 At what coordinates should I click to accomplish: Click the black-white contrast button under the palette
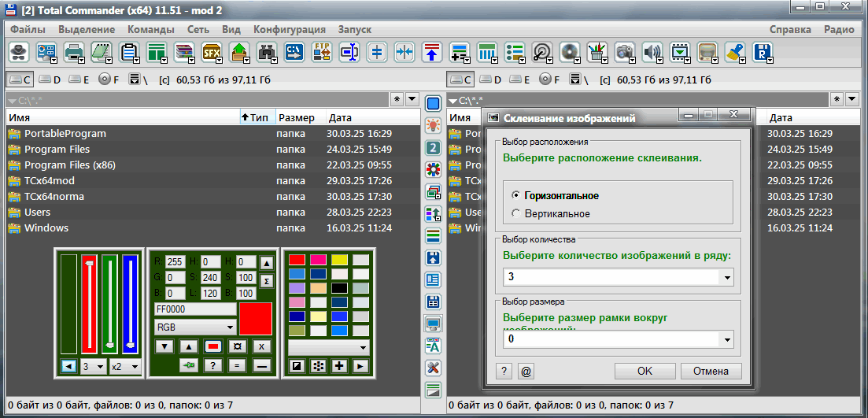click(x=297, y=366)
